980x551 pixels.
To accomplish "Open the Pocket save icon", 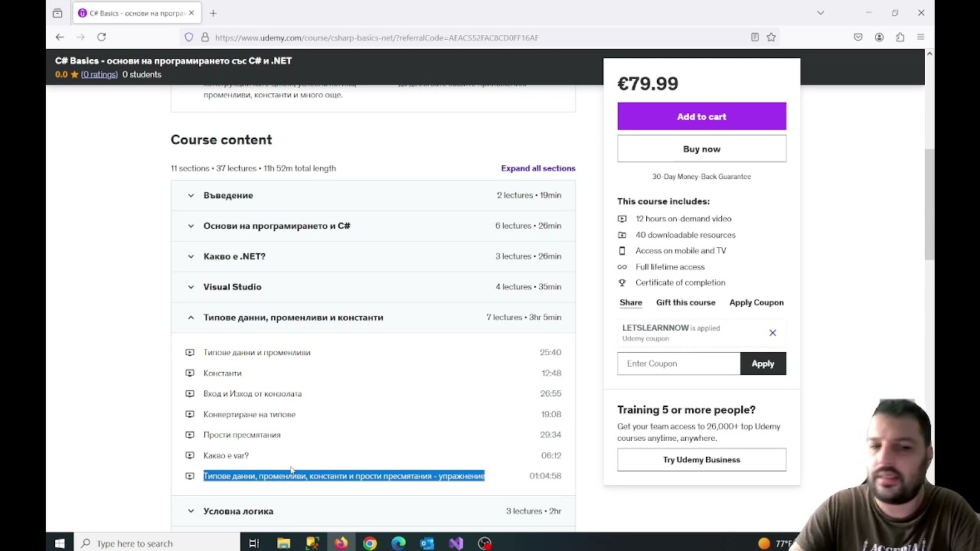I will [x=858, y=37].
